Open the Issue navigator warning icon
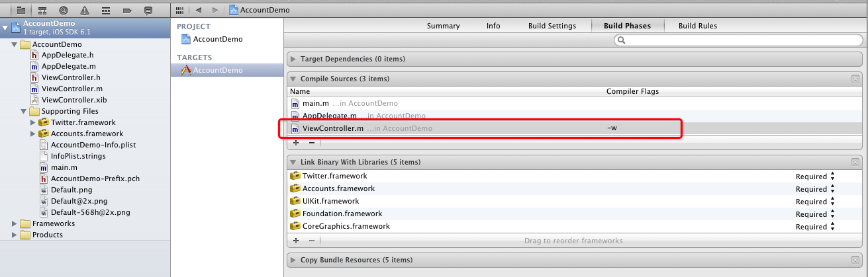Viewport: 868px width, 277px height. click(85, 10)
